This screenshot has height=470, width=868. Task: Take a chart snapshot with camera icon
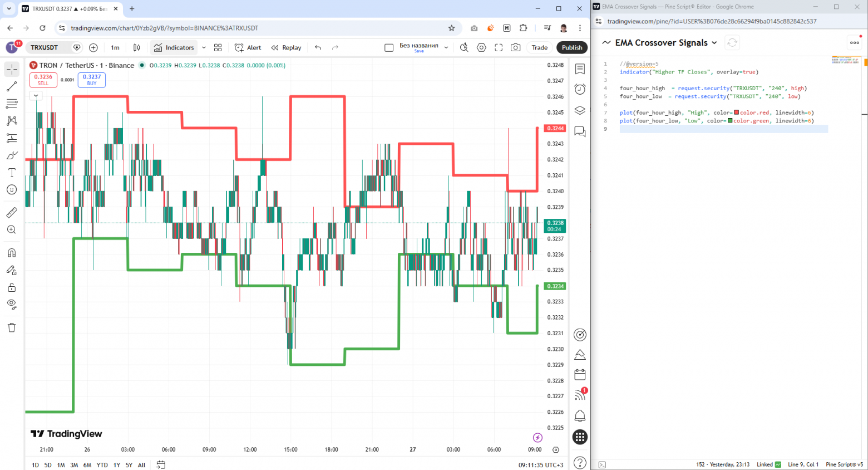pos(516,48)
